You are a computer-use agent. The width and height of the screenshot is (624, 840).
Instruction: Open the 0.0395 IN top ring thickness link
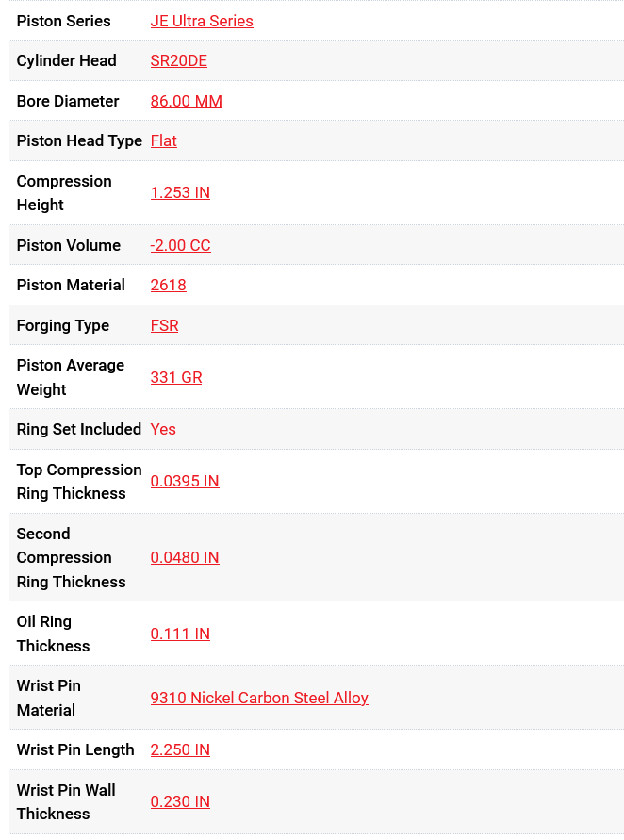185,481
